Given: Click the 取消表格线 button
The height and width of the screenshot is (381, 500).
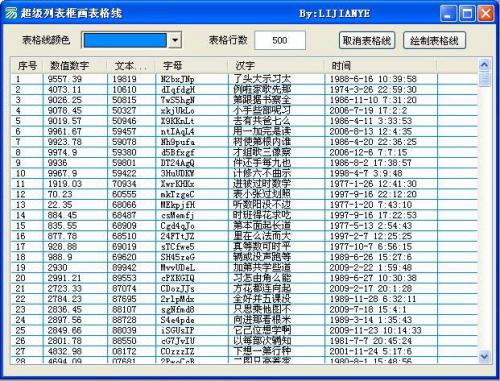Looking at the screenshot, I should point(367,41).
